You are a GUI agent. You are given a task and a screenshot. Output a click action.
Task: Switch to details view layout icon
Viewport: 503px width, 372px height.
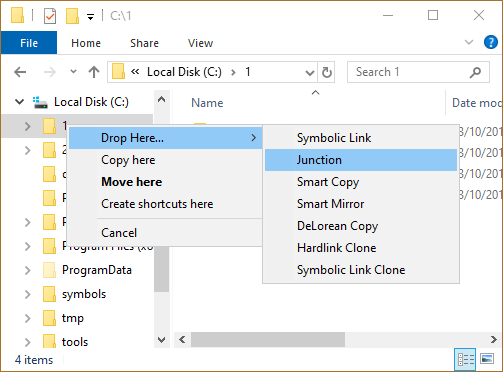[x=466, y=359]
